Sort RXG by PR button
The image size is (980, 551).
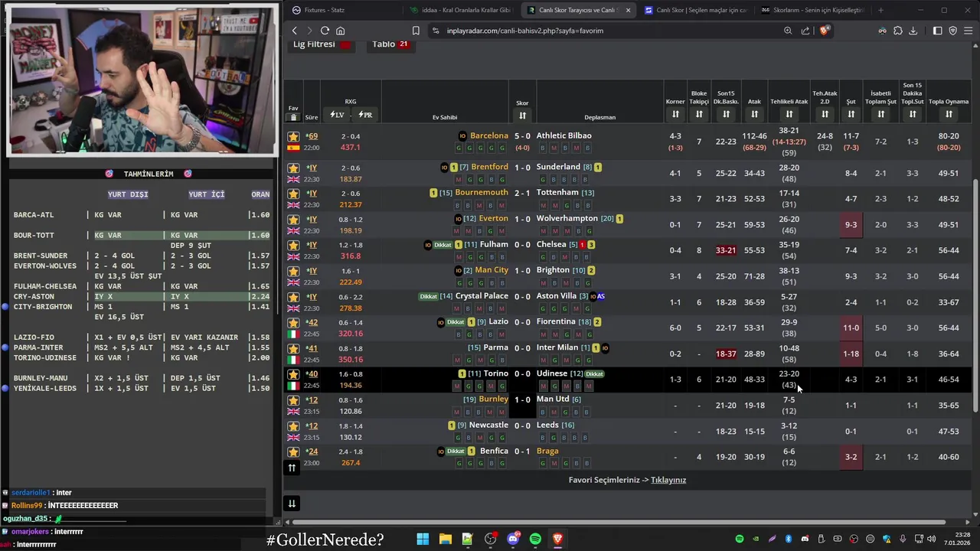365,115
